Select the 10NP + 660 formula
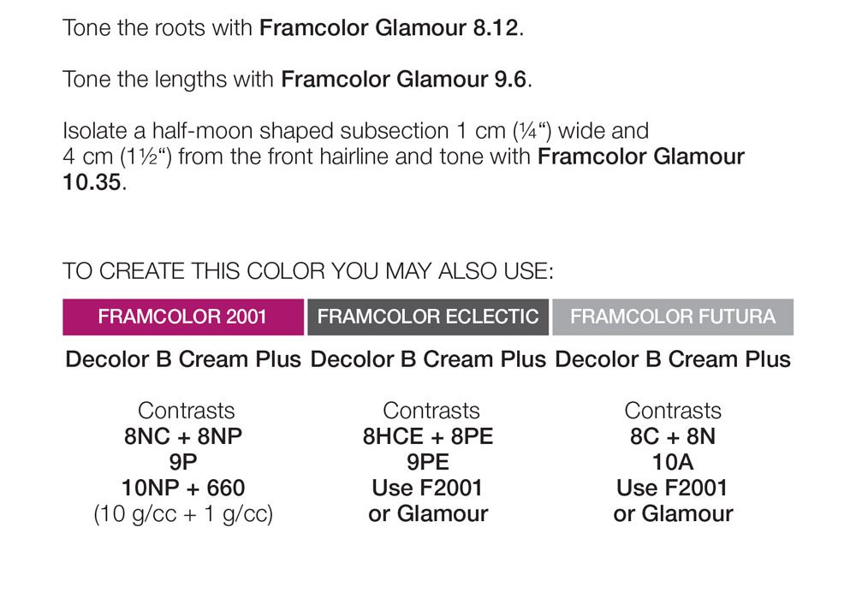 (183, 488)
